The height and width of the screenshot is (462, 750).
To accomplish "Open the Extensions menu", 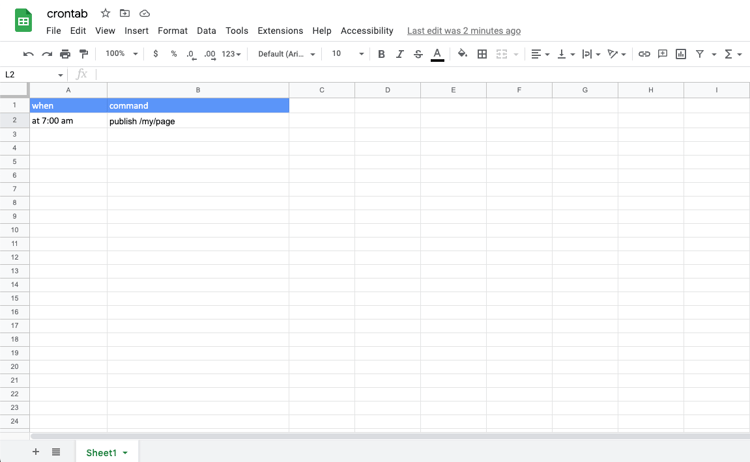I will click(280, 31).
